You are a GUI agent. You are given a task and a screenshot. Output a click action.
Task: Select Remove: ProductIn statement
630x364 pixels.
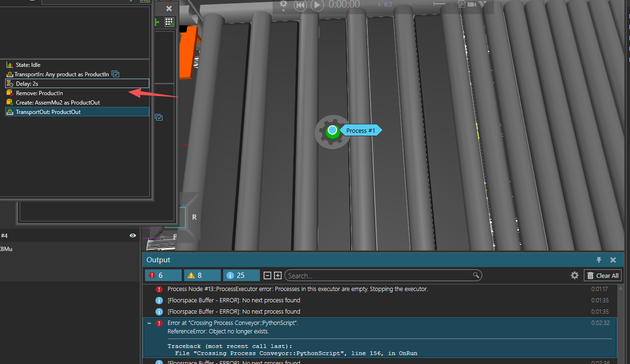pyautogui.click(x=39, y=93)
